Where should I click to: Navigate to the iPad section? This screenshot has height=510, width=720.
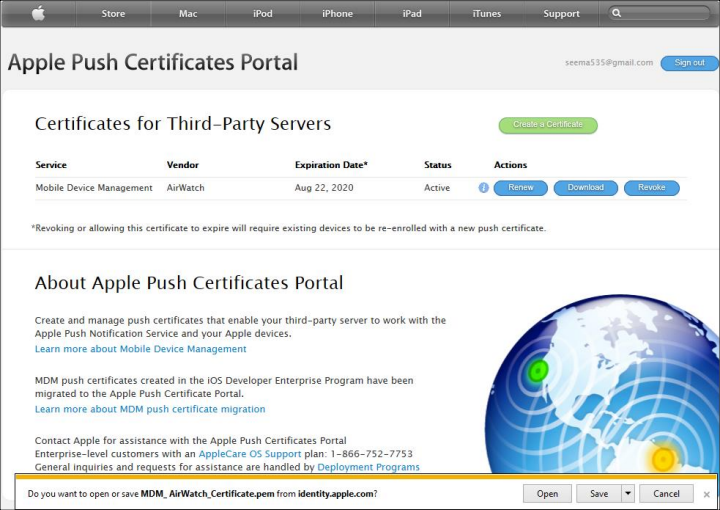click(412, 14)
